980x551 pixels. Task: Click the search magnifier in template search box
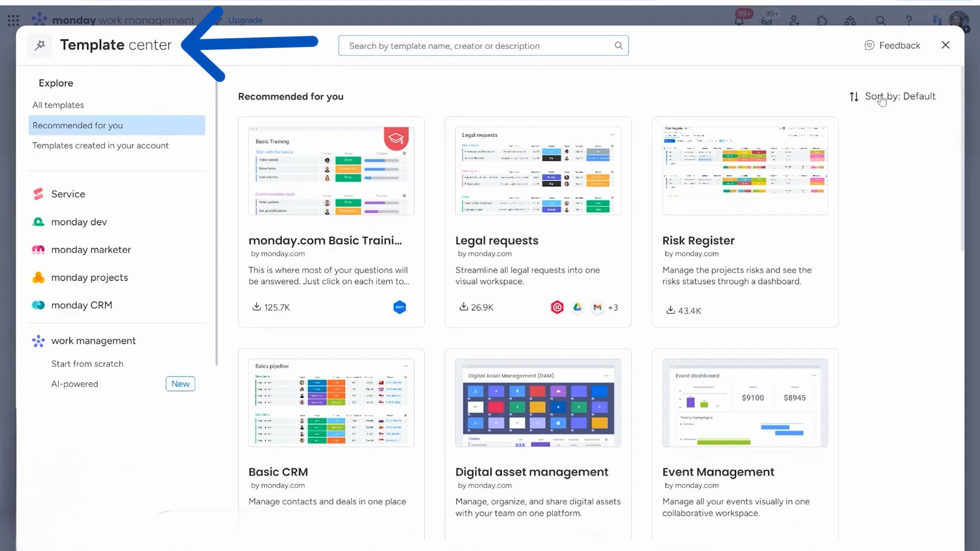tap(618, 45)
